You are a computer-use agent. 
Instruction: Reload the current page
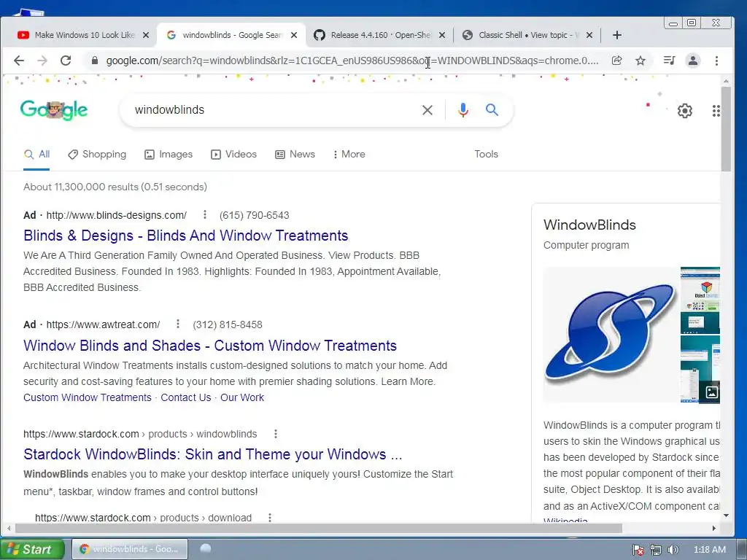tap(66, 61)
